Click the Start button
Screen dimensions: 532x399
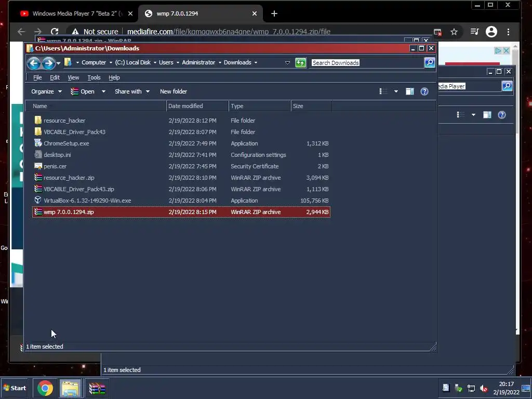pos(15,388)
